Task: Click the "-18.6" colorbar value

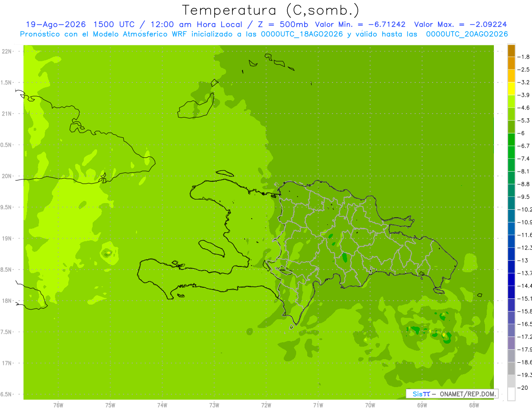Action: tap(525, 362)
